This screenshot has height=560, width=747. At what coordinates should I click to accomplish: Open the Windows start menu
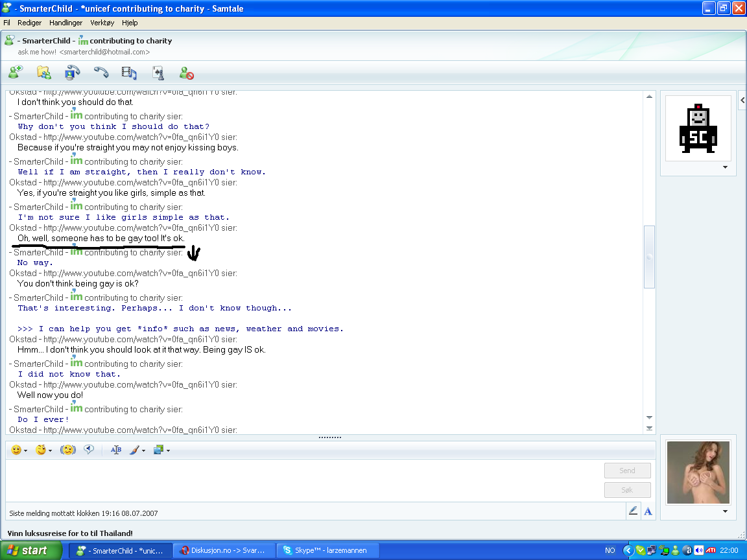click(31, 550)
